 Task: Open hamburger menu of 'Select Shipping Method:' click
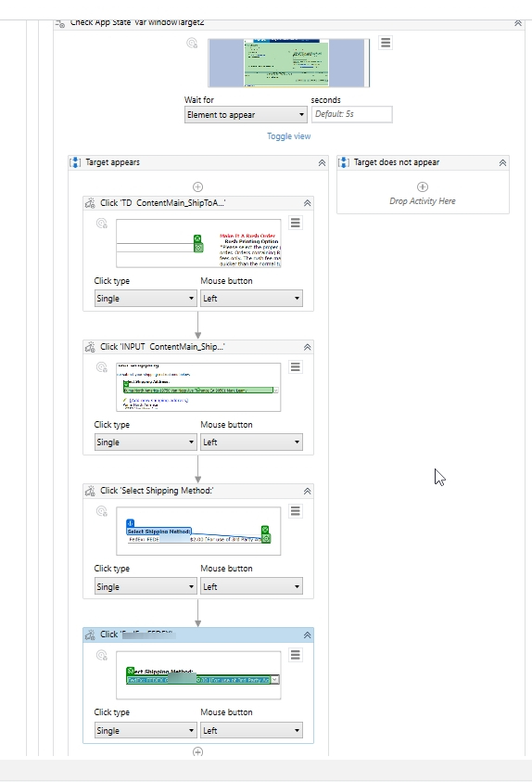tap(296, 511)
